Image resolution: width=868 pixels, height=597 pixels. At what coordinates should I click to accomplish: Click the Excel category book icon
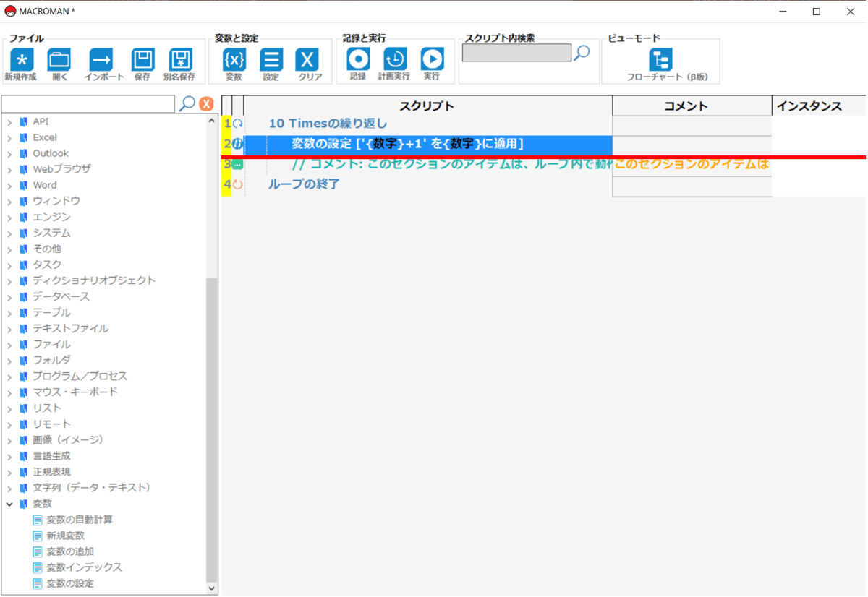[24, 137]
